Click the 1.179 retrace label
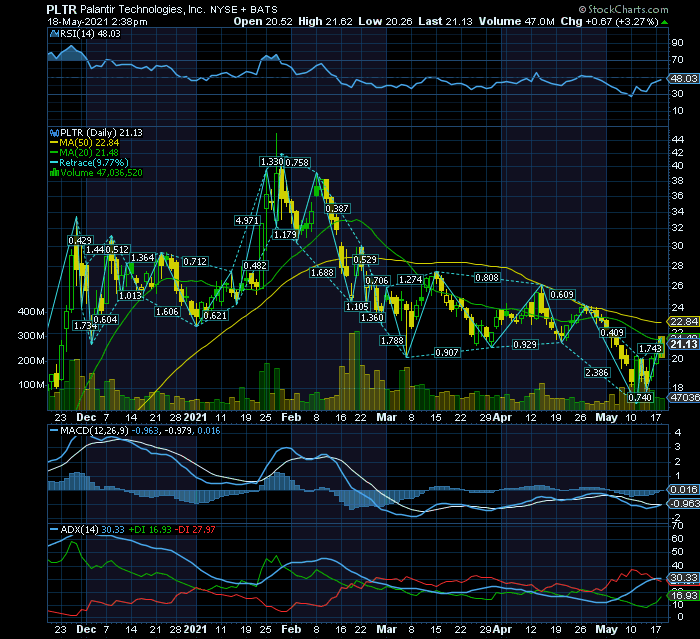 [x=285, y=234]
